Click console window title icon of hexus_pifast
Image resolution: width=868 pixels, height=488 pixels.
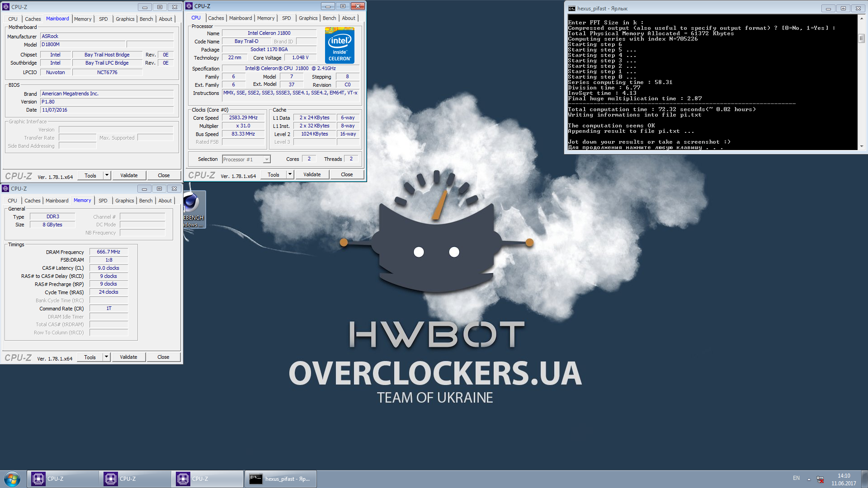point(571,8)
